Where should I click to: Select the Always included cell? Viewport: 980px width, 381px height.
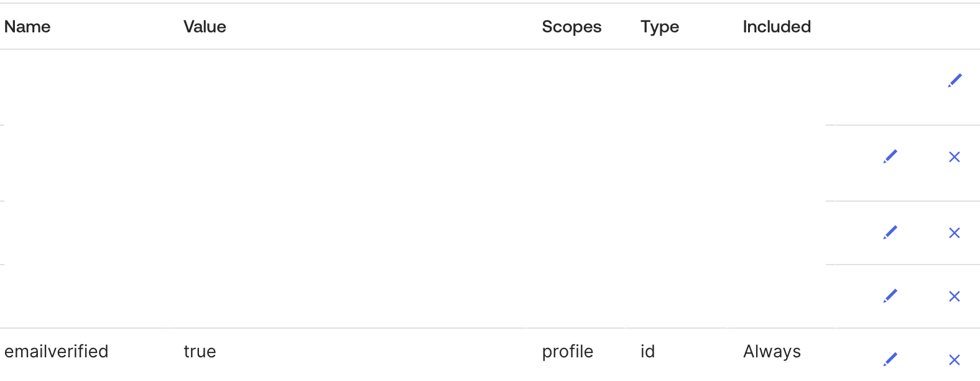772,352
